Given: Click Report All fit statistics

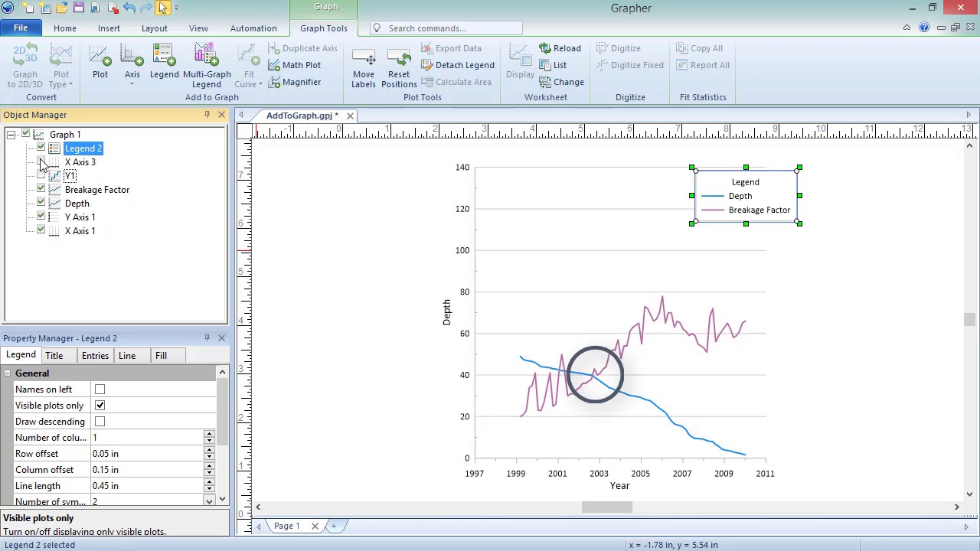Looking at the screenshot, I should [702, 65].
